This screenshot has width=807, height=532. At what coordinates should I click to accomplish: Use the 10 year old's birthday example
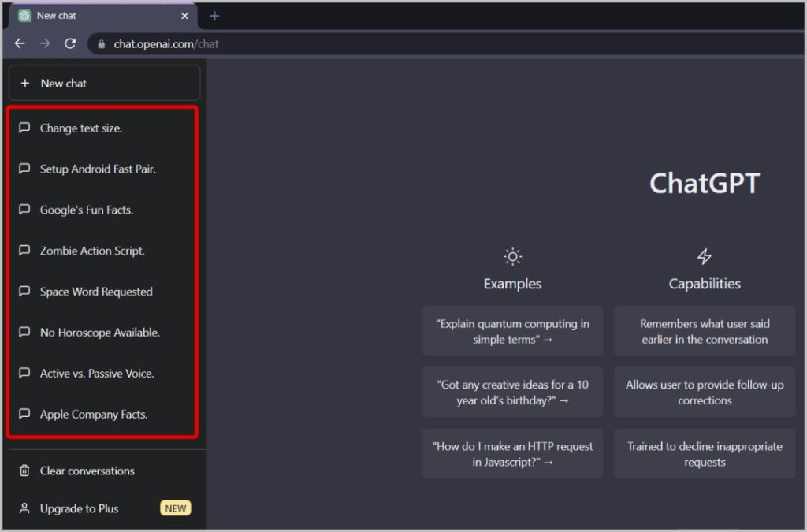click(512, 392)
